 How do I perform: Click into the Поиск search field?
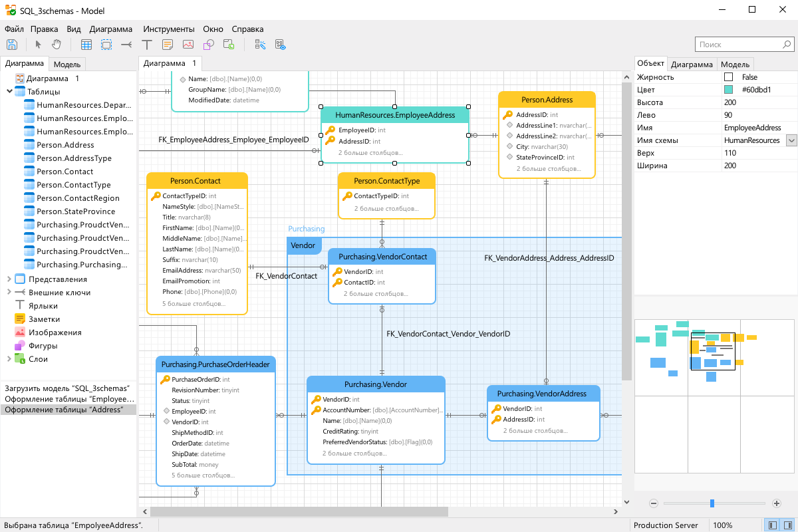(738, 45)
